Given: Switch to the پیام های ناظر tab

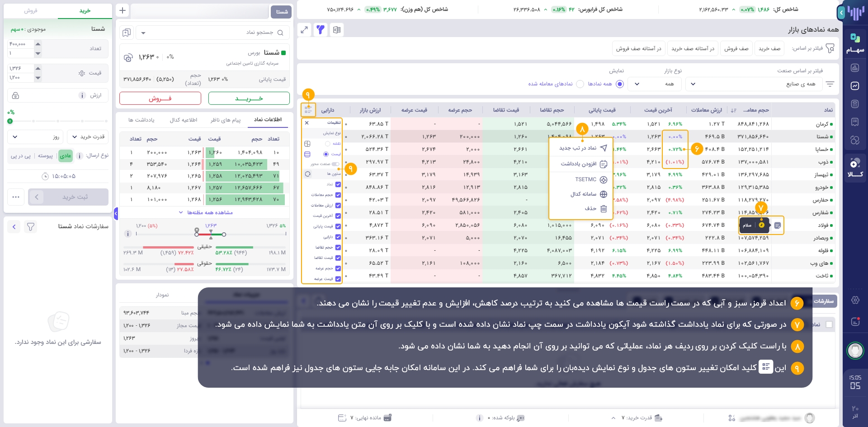Looking at the screenshot, I should pos(225,120).
